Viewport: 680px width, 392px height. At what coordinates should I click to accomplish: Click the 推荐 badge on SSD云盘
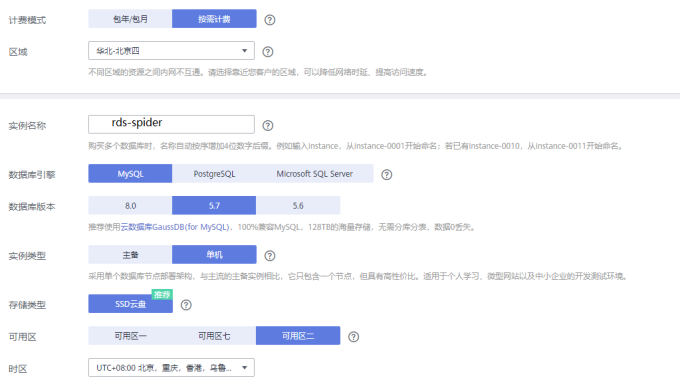162,294
